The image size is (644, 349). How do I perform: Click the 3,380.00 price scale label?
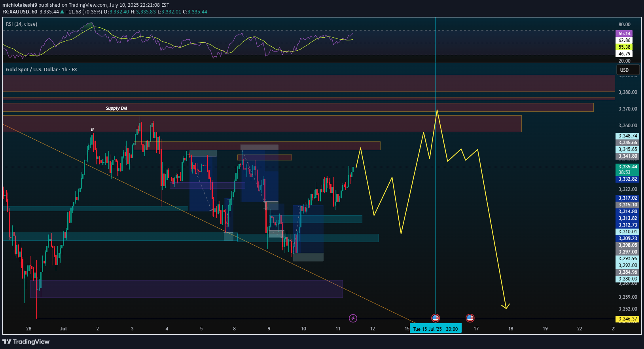coord(628,92)
